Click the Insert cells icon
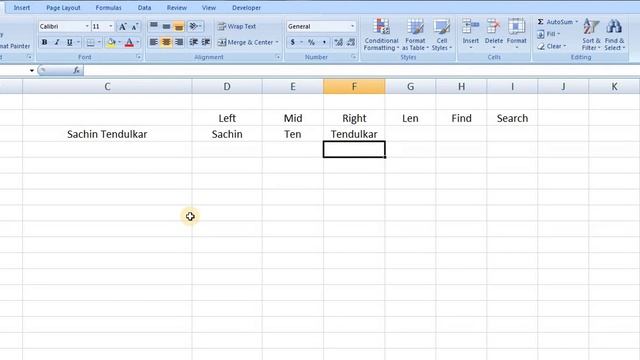The width and height of the screenshot is (640, 360). click(x=471, y=26)
